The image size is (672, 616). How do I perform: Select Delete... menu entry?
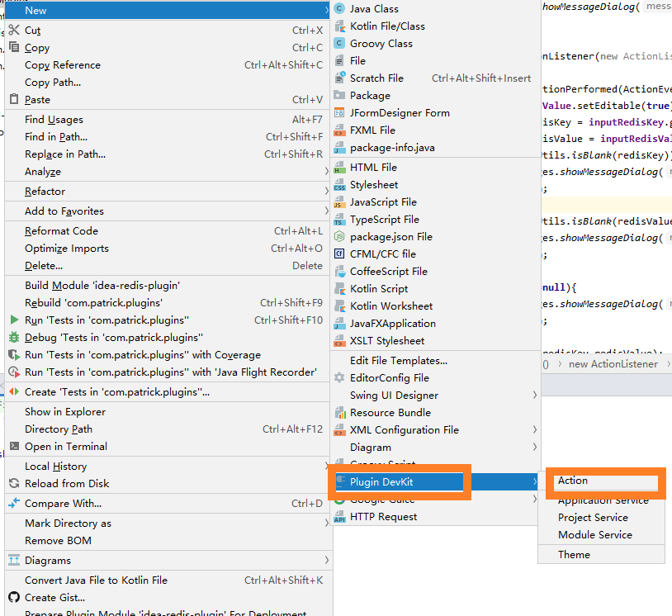[x=167, y=265]
